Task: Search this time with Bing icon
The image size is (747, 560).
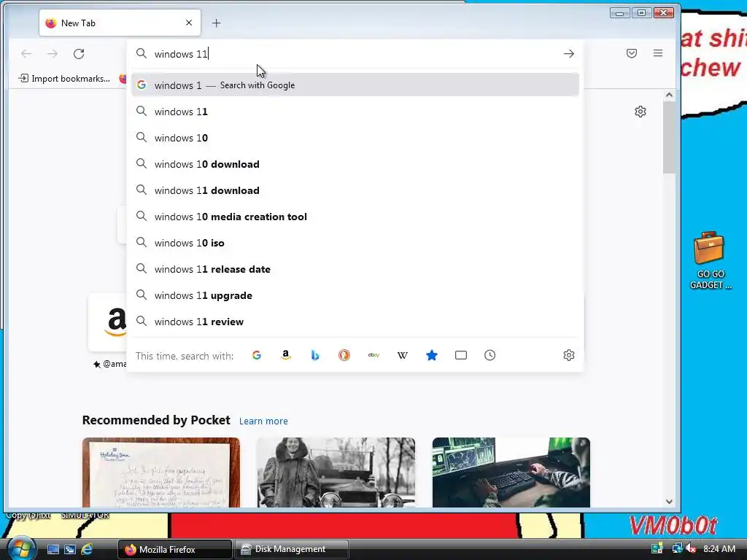Action: (x=315, y=355)
